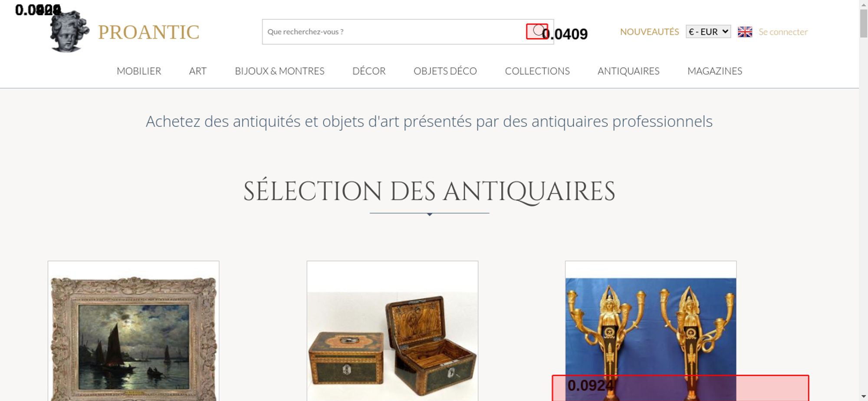Image resolution: width=868 pixels, height=401 pixels.
Task: Click the Se connecter link
Action: [x=783, y=32]
